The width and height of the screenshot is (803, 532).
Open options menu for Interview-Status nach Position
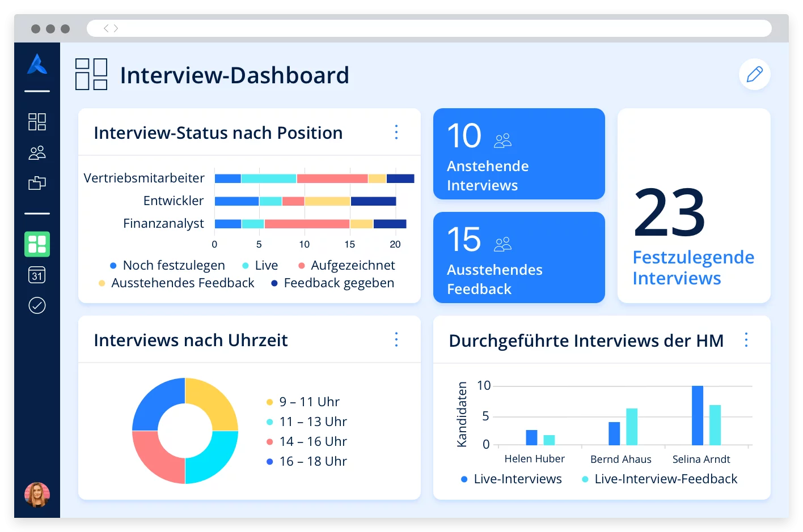point(396,132)
